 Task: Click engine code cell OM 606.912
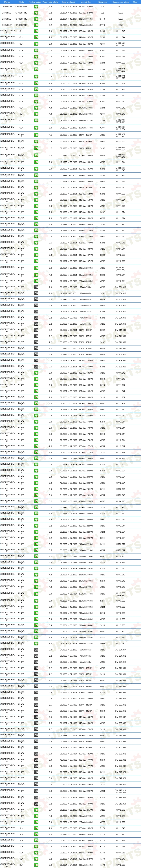[x=120, y=754]
